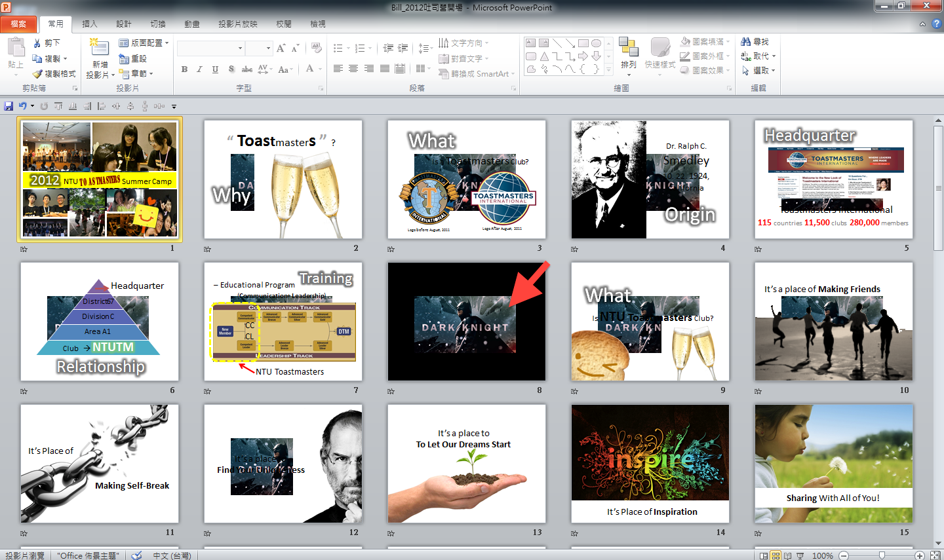This screenshot has width=944, height=560.
Task: Click the 中文 (台灣) language indicator
Action: click(x=172, y=555)
